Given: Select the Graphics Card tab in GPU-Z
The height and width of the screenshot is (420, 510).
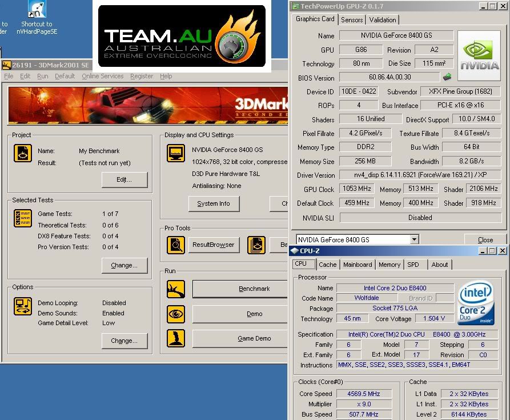Looking at the screenshot, I should click(315, 19).
